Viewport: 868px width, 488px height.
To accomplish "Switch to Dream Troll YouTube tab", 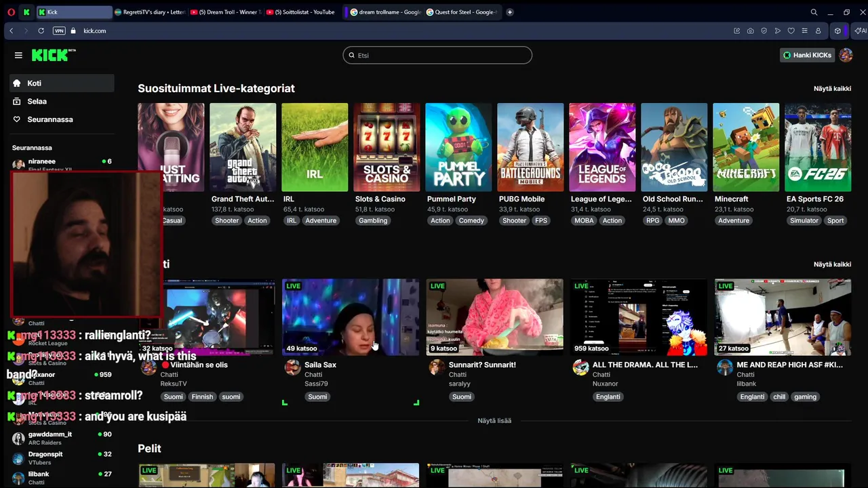I will (225, 12).
